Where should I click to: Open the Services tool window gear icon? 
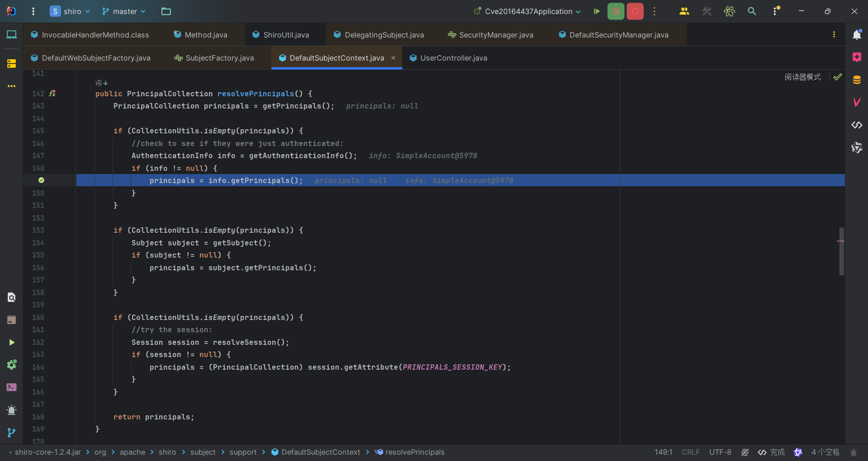coord(11,365)
